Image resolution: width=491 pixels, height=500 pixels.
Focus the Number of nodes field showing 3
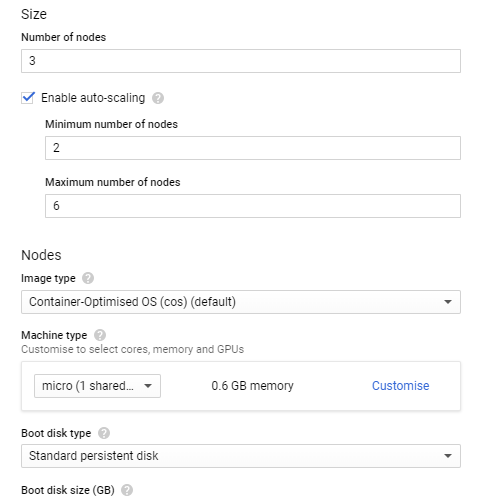[241, 61]
